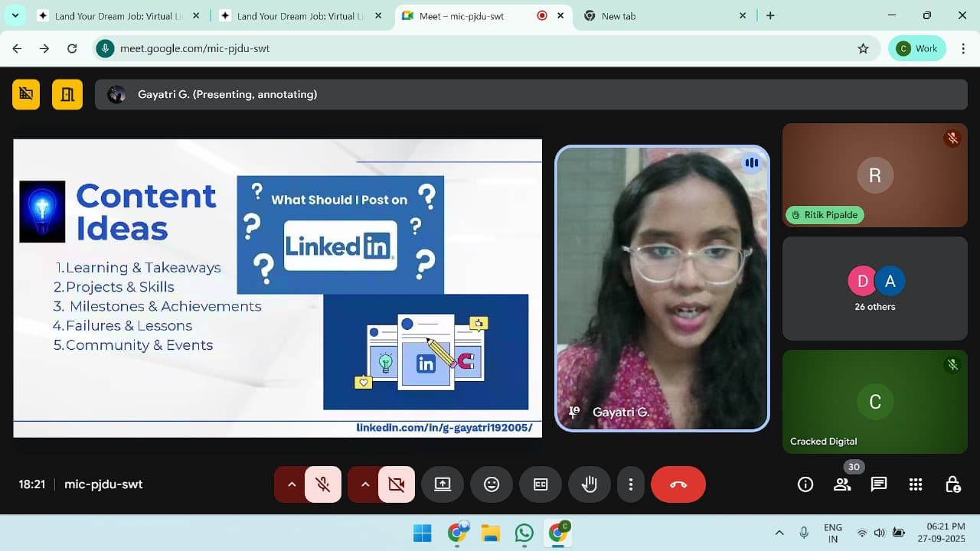The height and width of the screenshot is (551, 980).
Task: Open the activities grid icon
Action: pos(916,484)
